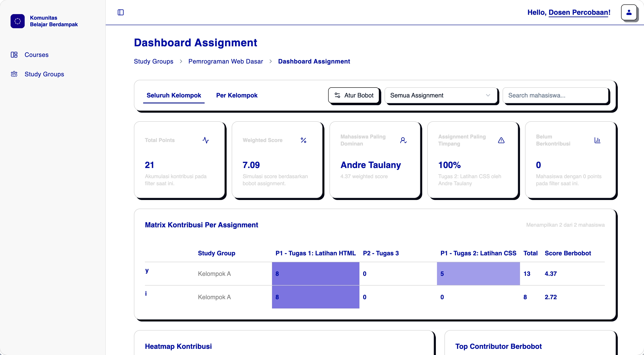This screenshot has width=644, height=355.
Task: Click the Study Group column header
Action: click(217, 253)
